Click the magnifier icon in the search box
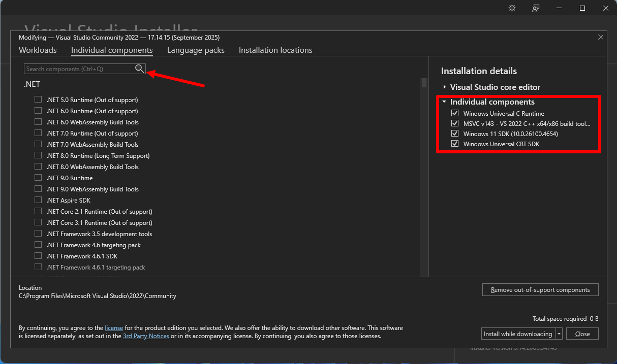This screenshot has height=364, width=617. point(139,69)
